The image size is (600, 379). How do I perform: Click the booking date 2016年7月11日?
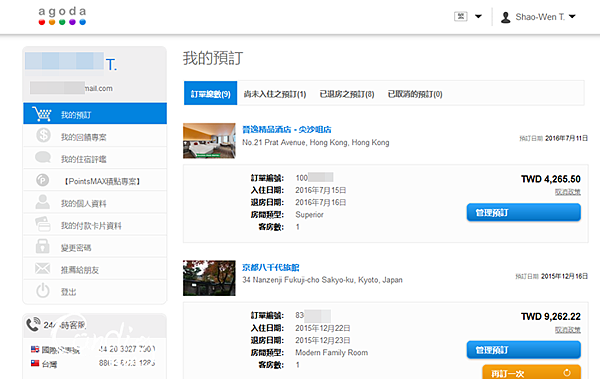pos(566,138)
